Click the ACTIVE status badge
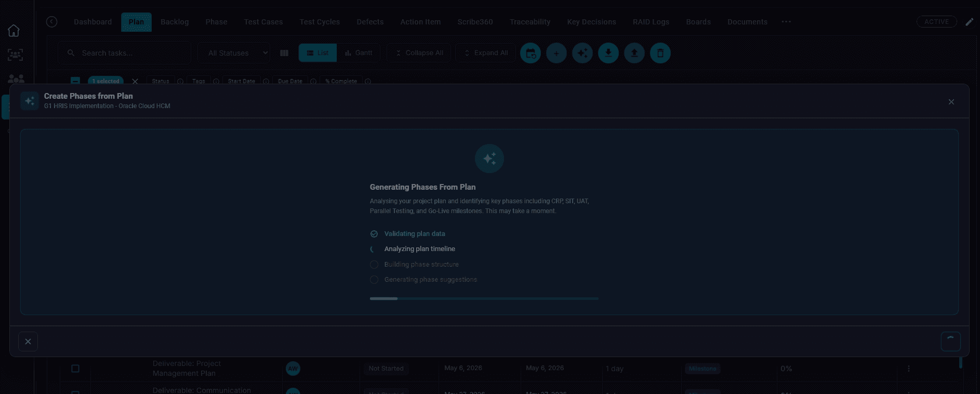 [x=936, y=22]
